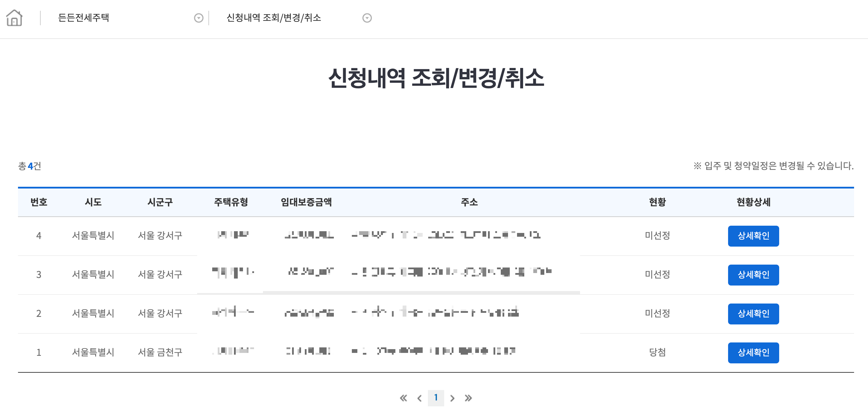Select page 1 in pagination
868x420 pixels.
pyautogui.click(x=436, y=398)
